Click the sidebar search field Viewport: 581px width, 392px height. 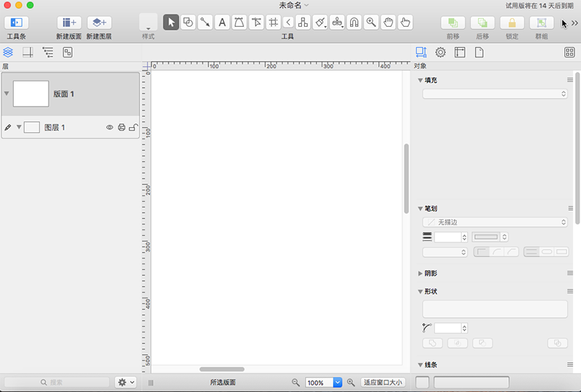click(x=57, y=382)
